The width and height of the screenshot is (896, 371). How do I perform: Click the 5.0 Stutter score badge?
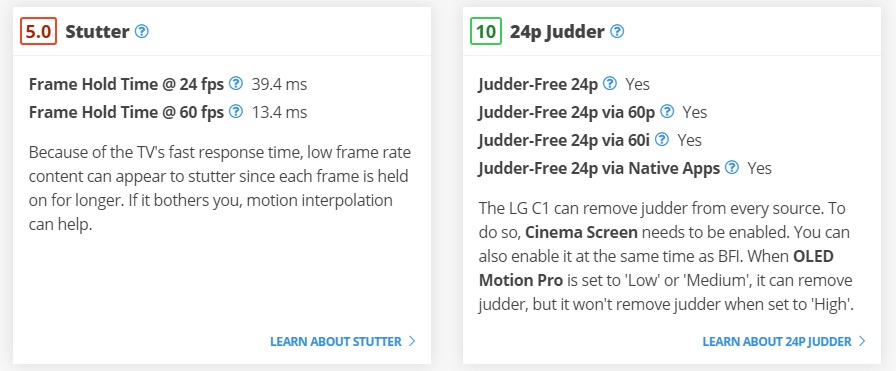click(39, 31)
